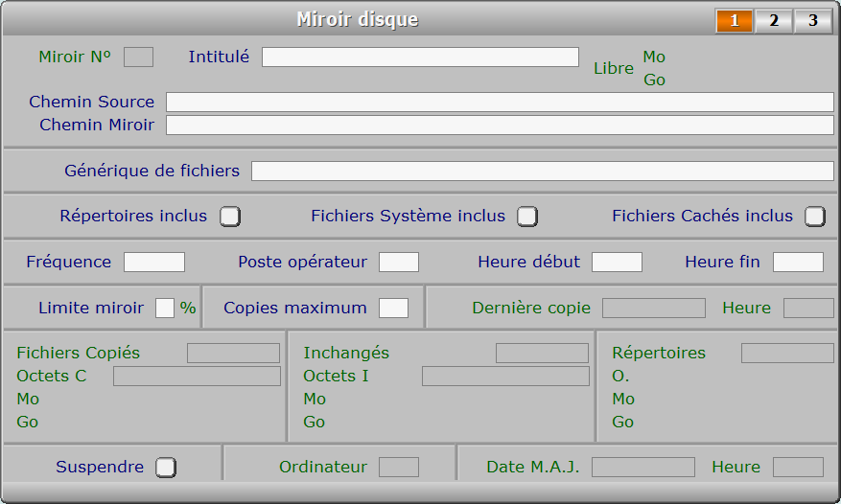Click the Date M.A.J. field
Image resolution: width=841 pixels, height=504 pixels.
tap(643, 467)
